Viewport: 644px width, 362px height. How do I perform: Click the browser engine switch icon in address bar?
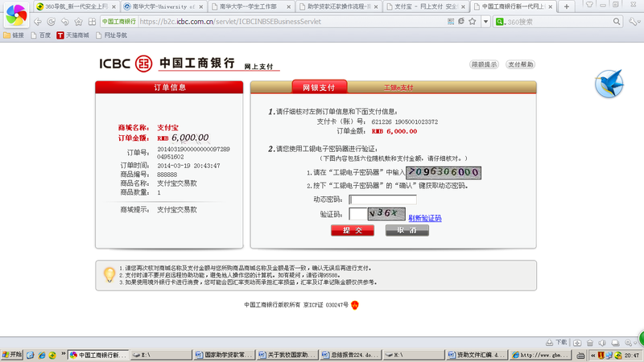click(x=461, y=22)
